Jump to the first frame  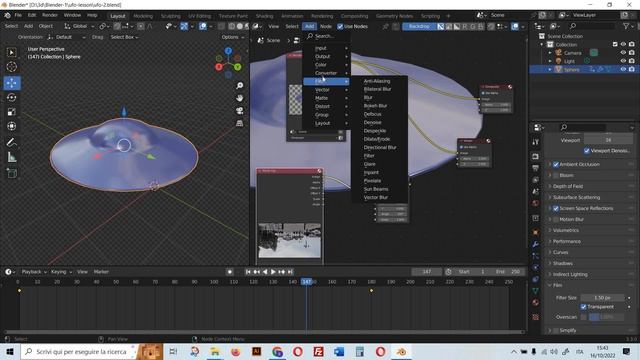point(248,272)
